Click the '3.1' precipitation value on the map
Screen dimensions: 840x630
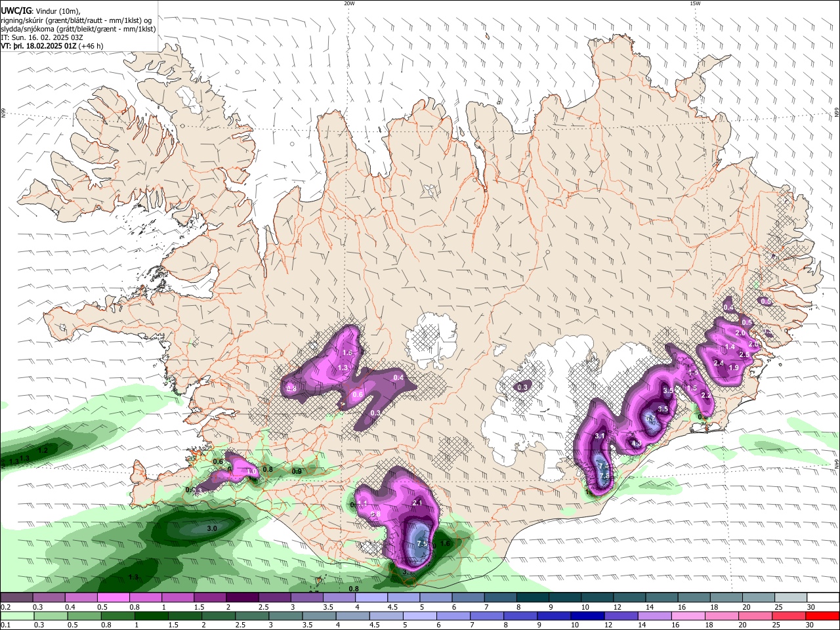point(599,436)
